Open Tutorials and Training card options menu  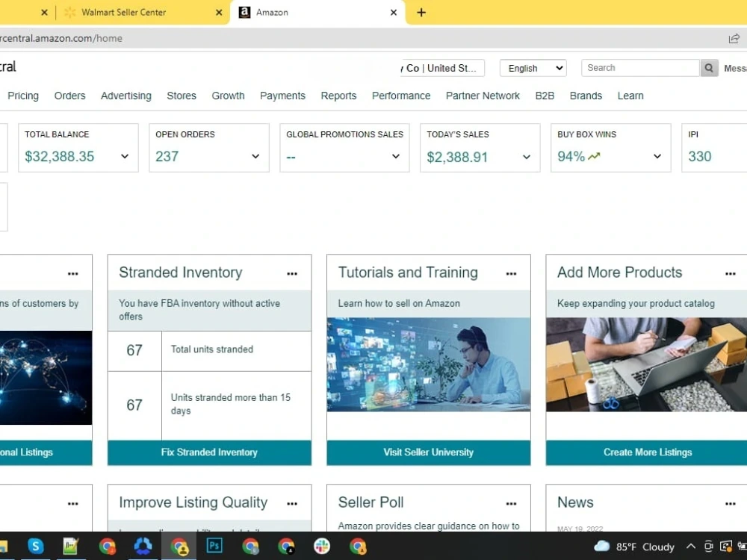pyautogui.click(x=511, y=274)
